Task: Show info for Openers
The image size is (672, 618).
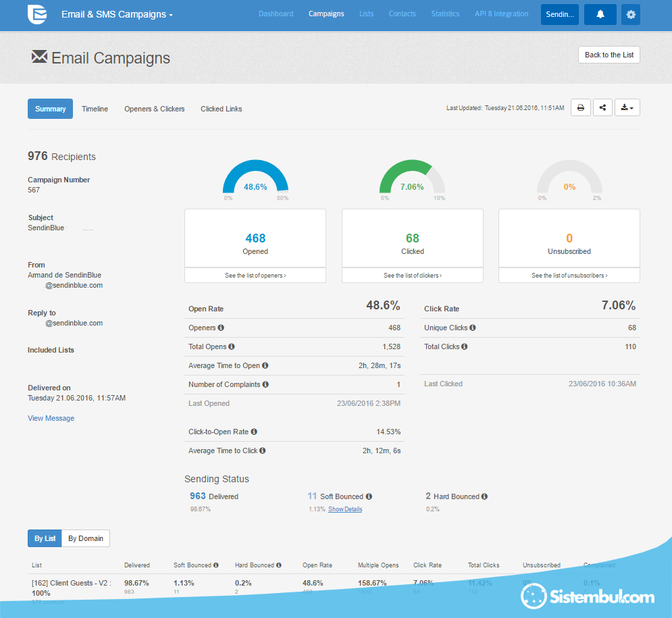Action: point(221,328)
